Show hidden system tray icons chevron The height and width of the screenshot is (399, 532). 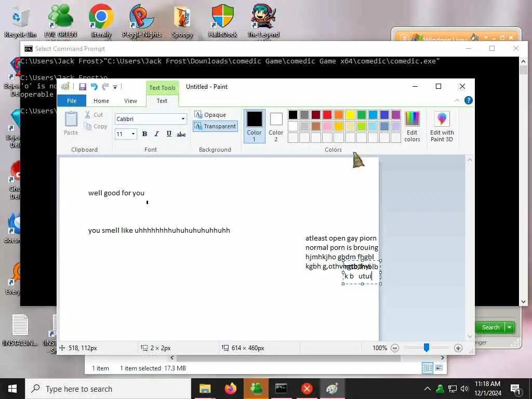tap(428, 389)
